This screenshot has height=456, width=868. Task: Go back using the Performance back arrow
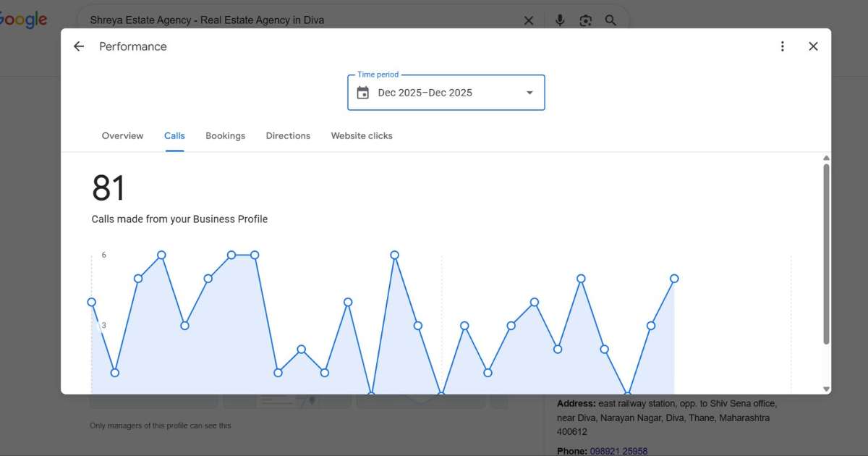tap(78, 46)
